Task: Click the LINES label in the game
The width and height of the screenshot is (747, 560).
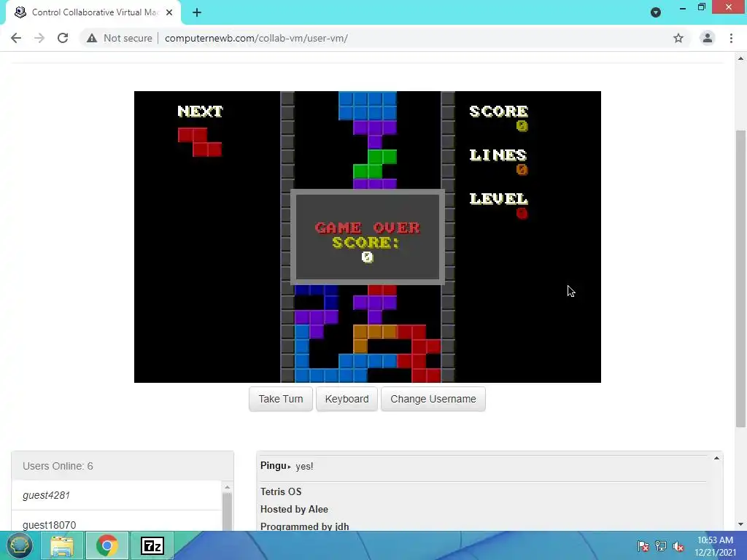Action: pyautogui.click(x=498, y=155)
